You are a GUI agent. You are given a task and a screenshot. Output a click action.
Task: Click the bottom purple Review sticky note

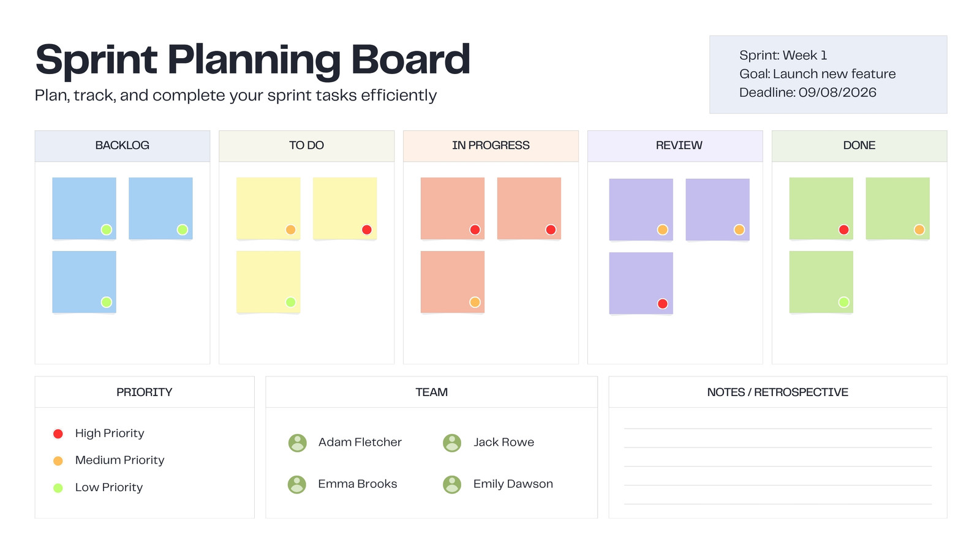[x=641, y=283]
